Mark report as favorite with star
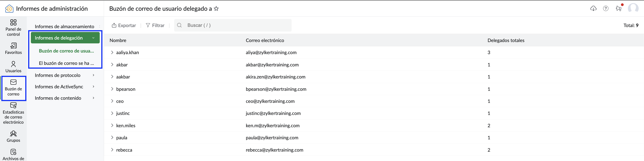The height and width of the screenshot is (161, 644). pyautogui.click(x=216, y=8)
